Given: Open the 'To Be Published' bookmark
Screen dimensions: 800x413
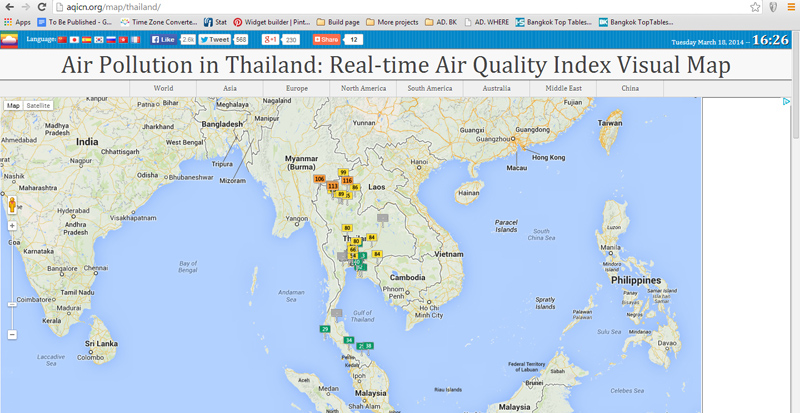Looking at the screenshot, I should point(74,22).
